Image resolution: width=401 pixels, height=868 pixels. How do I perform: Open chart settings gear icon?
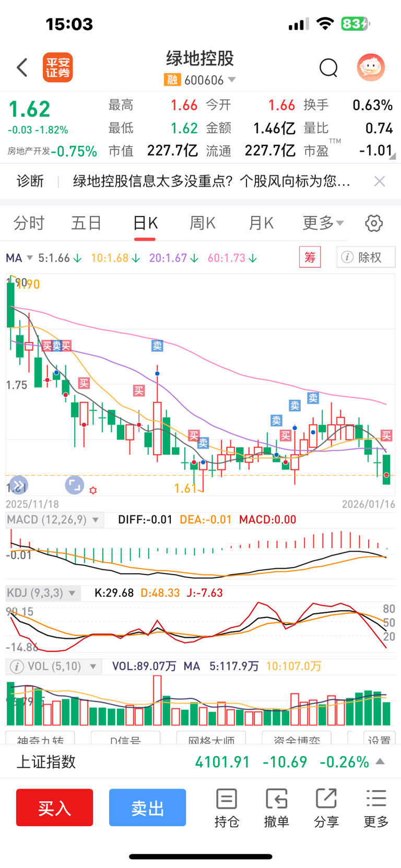373,223
